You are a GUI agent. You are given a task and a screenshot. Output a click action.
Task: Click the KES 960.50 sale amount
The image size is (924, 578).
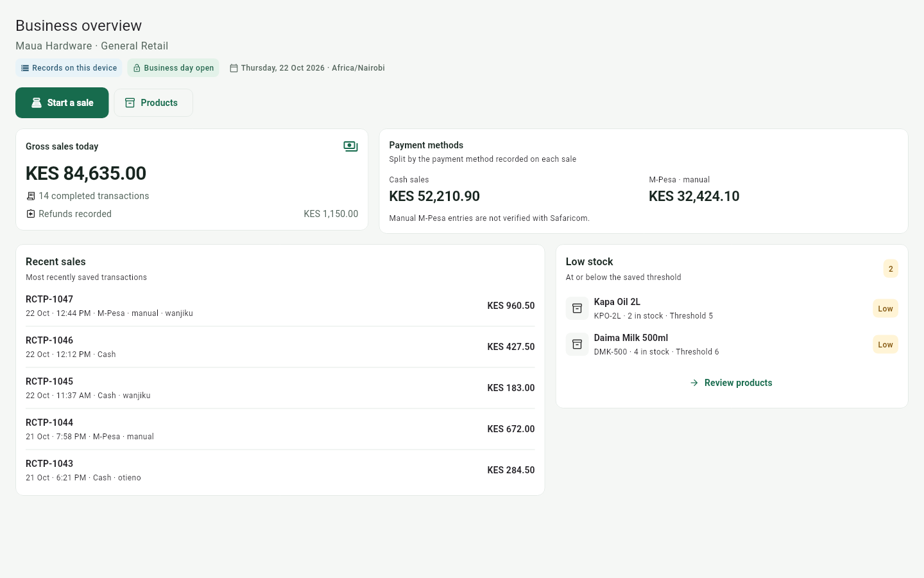511,306
